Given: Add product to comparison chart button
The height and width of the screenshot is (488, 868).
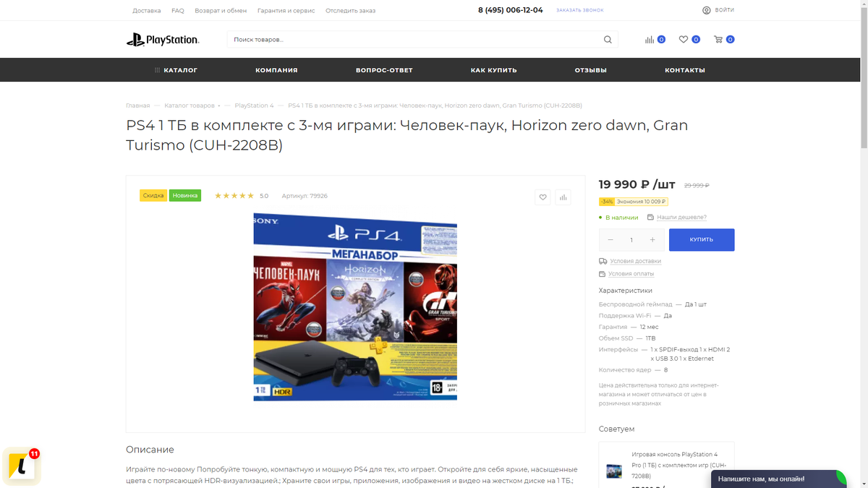Looking at the screenshot, I should [x=563, y=197].
